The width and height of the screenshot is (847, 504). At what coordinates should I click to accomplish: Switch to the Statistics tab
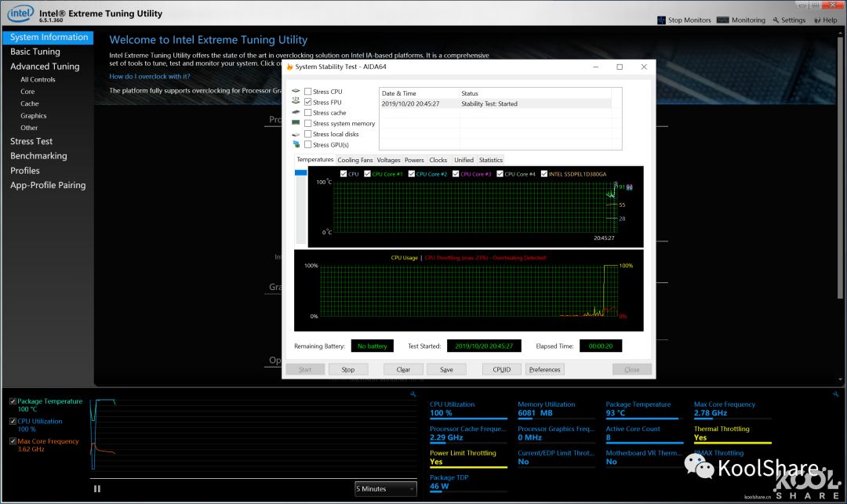tap(490, 160)
